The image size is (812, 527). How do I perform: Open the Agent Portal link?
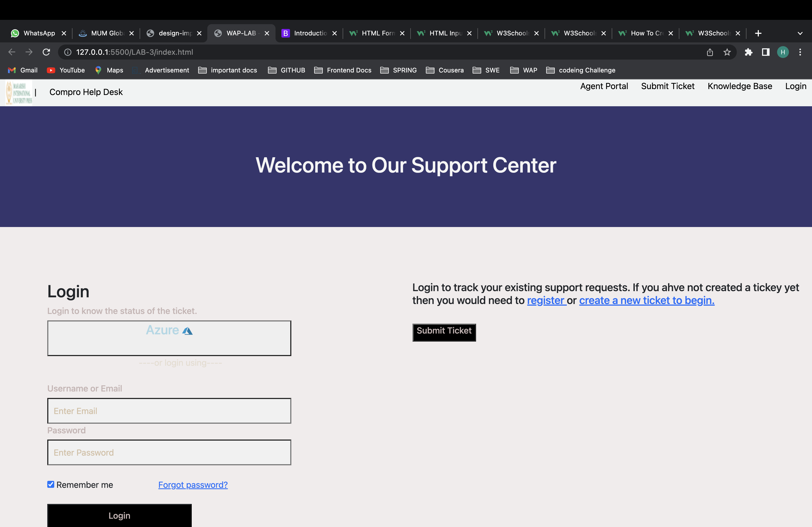point(604,86)
